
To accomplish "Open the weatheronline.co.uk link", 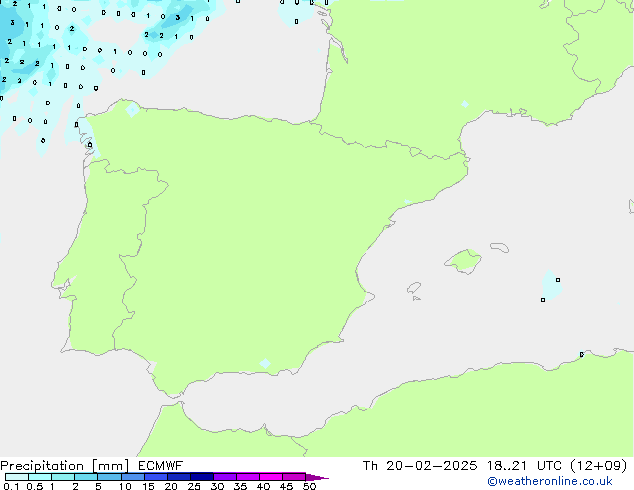I will tap(550, 481).
